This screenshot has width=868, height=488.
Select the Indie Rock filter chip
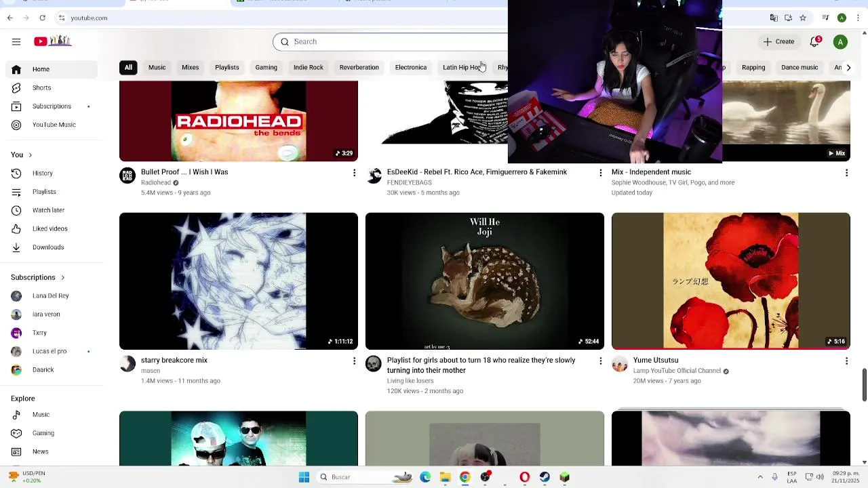pyautogui.click(x=309, y=67)
